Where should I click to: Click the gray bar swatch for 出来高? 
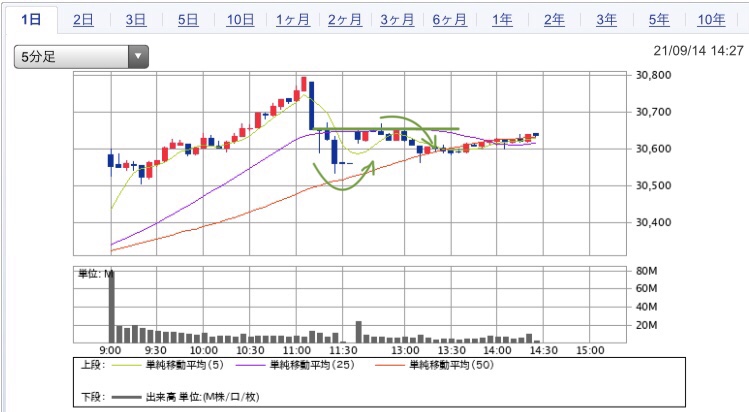125,397
